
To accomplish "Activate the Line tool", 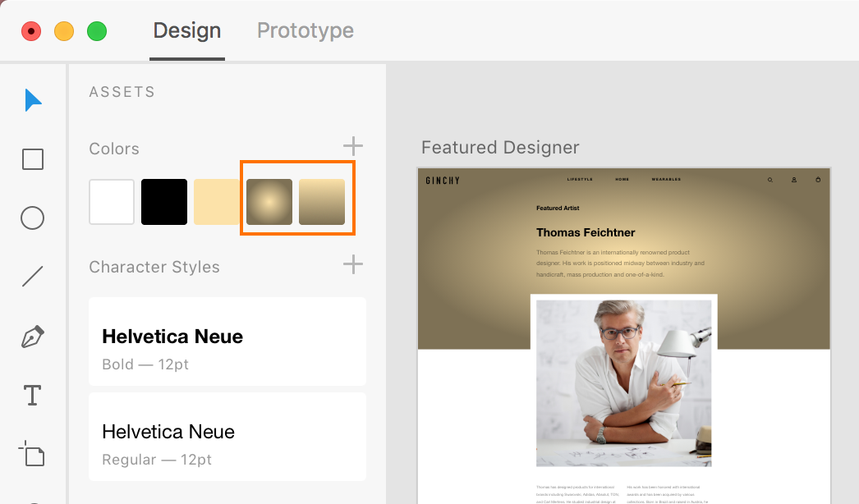I will [32, 277].
